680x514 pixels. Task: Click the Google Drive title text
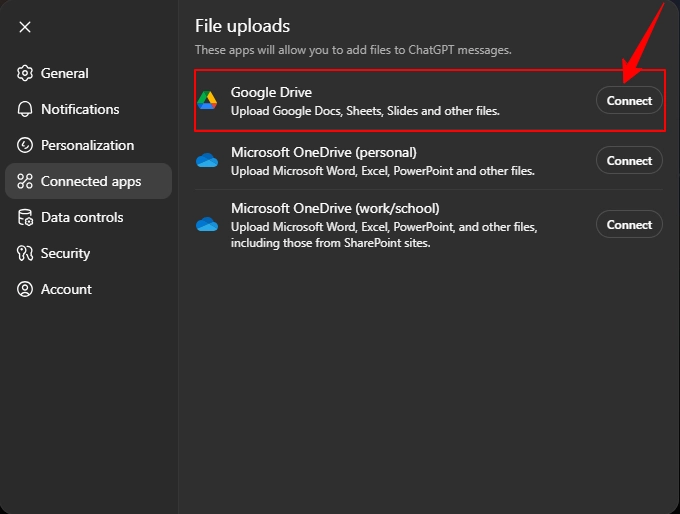[x=271, y=92]
